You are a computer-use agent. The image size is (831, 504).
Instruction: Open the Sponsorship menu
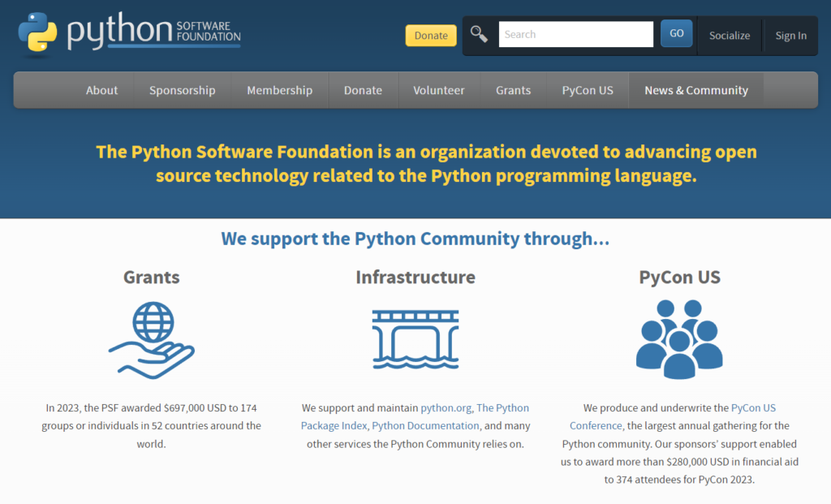pos(182,90)
